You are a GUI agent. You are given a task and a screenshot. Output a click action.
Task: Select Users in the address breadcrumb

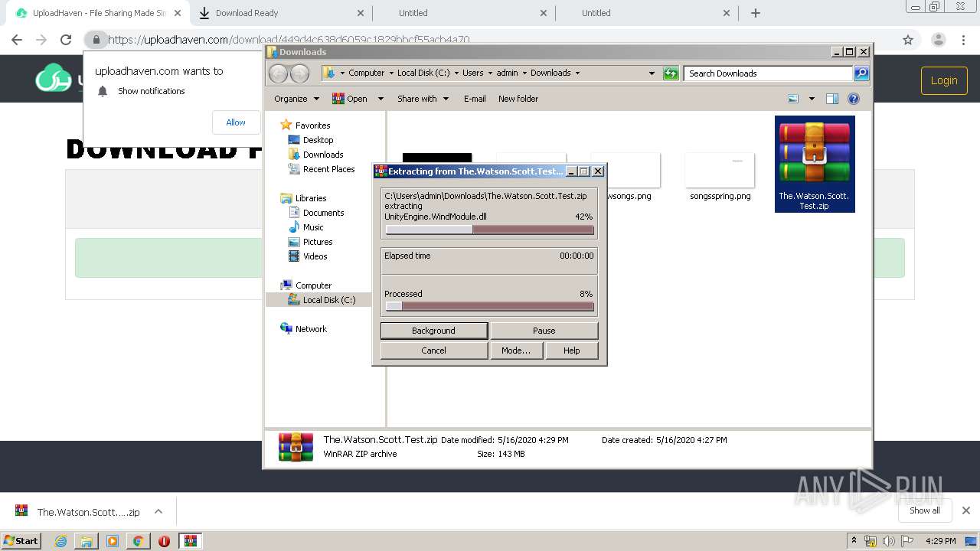(x=472, y=73)
